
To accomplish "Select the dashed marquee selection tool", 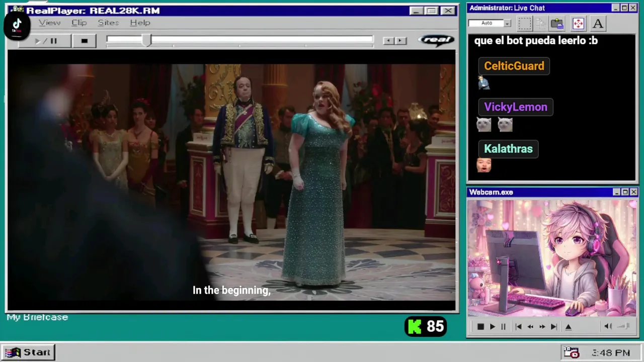I will [x=524, y=23].
